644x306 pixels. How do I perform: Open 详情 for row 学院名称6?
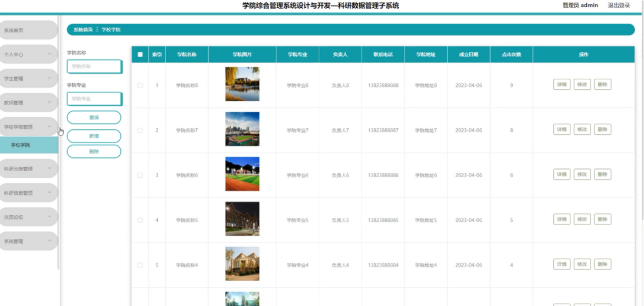click(562, 174)
